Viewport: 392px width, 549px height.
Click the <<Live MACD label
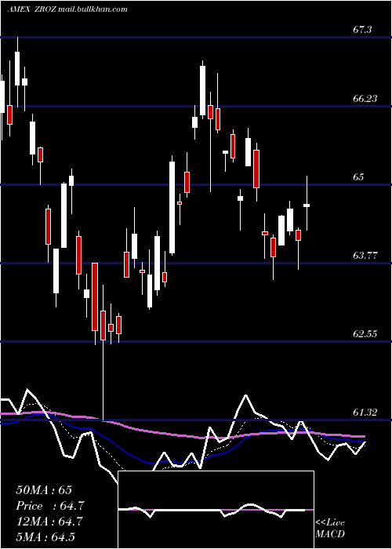tap(330, 528)
